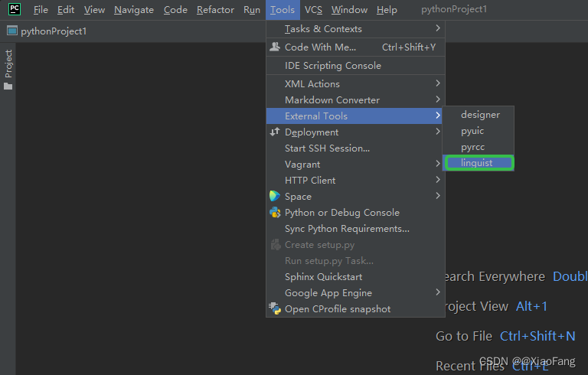
Task: Expand the Vagrant submenu arrow
Action: coord(438,164)
